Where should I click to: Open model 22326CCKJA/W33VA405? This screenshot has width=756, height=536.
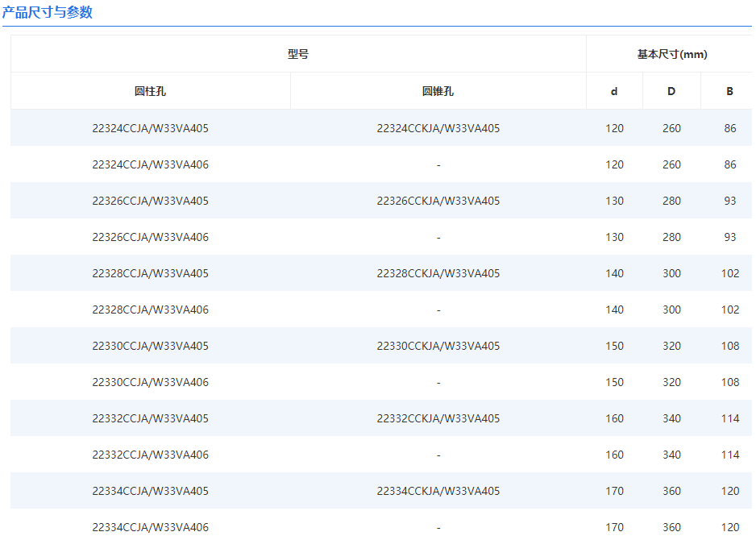click(438, 201)
